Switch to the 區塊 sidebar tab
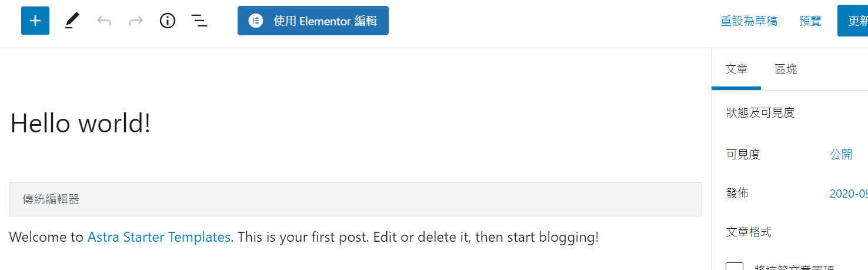 [x=786, y=69]
